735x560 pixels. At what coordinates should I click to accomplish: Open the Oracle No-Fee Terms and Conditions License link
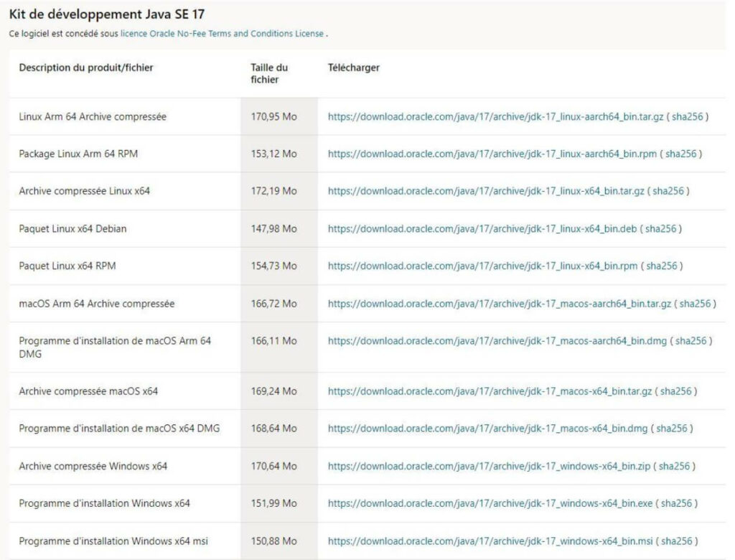coord(223,34)
